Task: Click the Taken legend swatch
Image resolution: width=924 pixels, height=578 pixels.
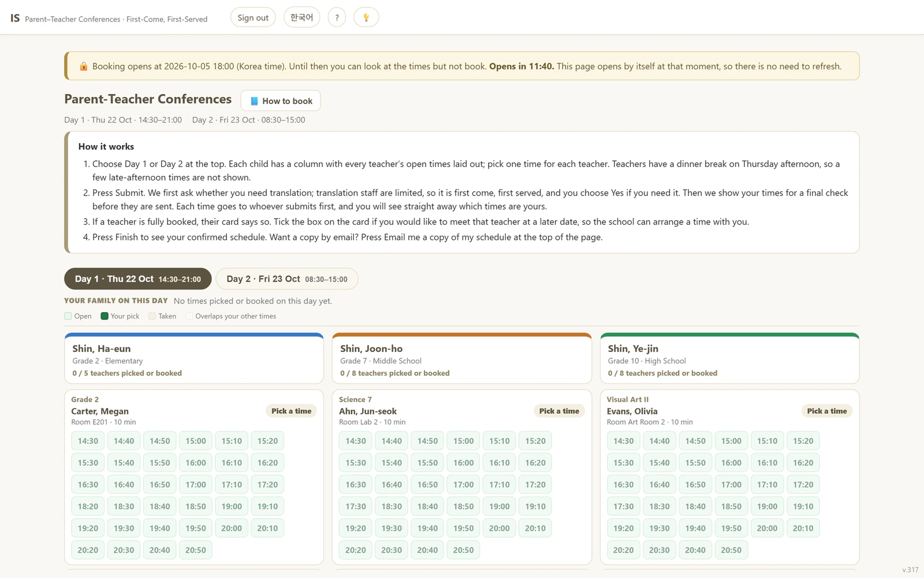Action: pos(152,316)
